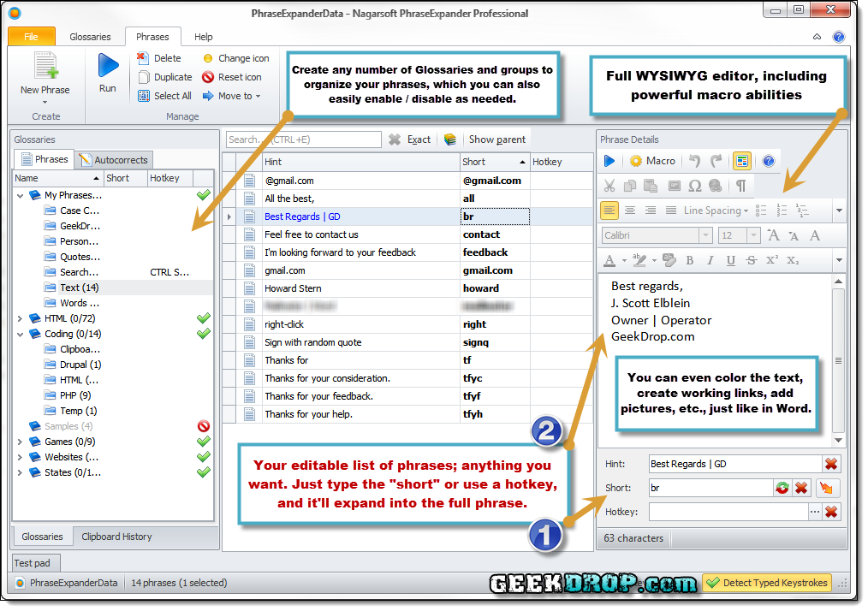The height and width of the screenshot is (611, 868).
Task: Open the Clipboard History tab
Action: pyautogui.click(x=116, y=537)
